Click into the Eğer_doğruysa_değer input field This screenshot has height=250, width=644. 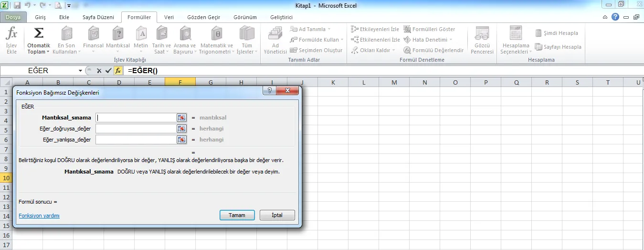point(136,129)
